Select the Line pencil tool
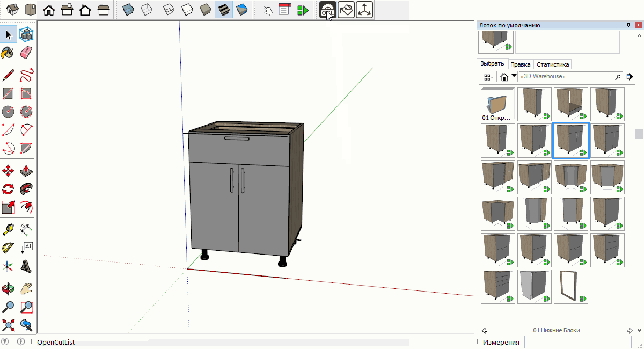This screenshot has height=349, width=644. click(8, 75)
